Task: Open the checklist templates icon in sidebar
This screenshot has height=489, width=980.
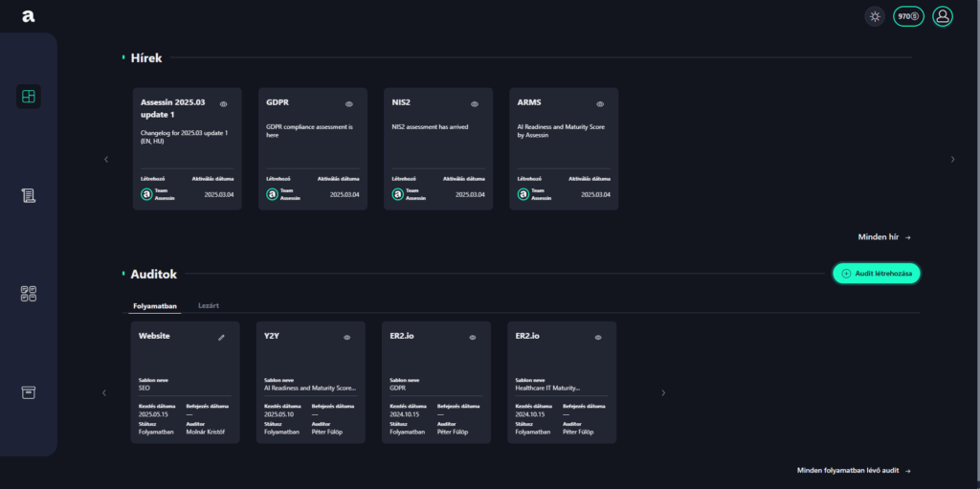Action: [x=29, y=294]
